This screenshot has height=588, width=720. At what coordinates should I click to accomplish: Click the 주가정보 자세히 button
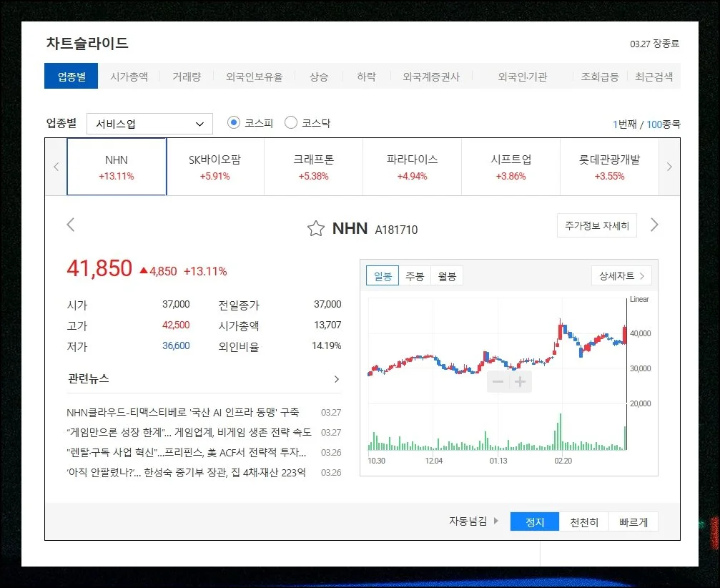click(597, 225)
